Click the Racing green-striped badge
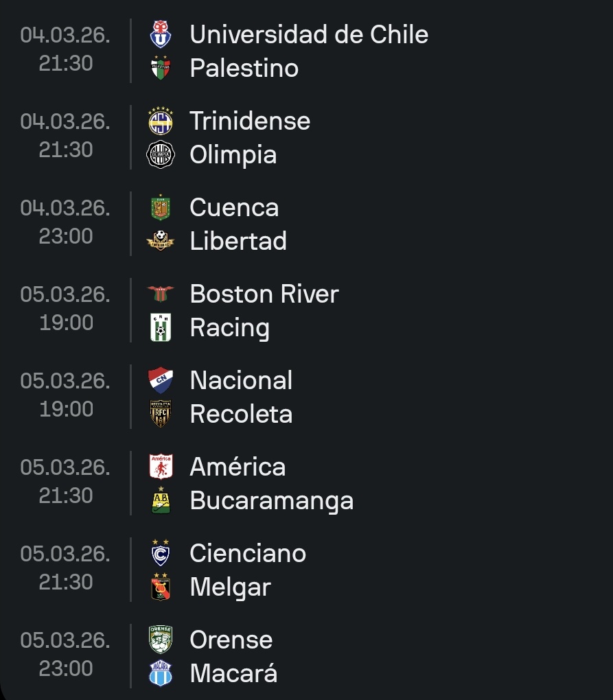 click(161, 328)
